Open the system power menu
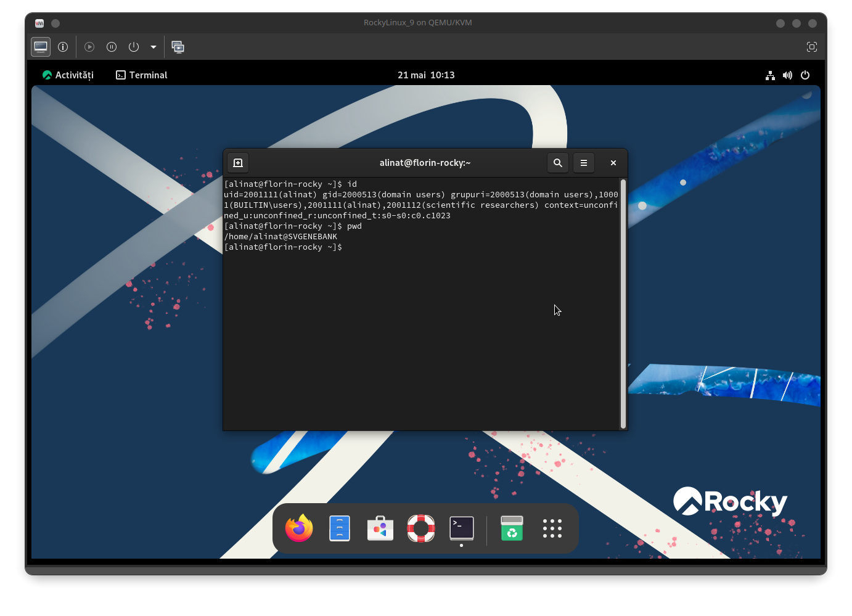 805,75
